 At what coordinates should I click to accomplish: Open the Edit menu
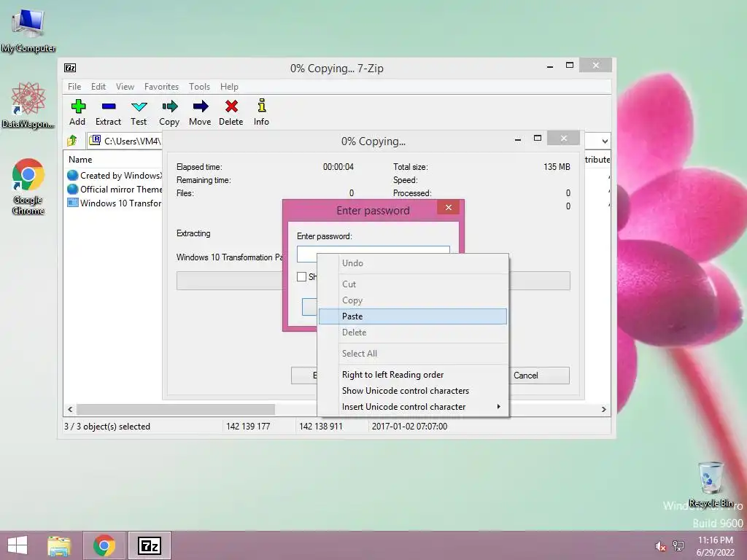tap(98, 87)
